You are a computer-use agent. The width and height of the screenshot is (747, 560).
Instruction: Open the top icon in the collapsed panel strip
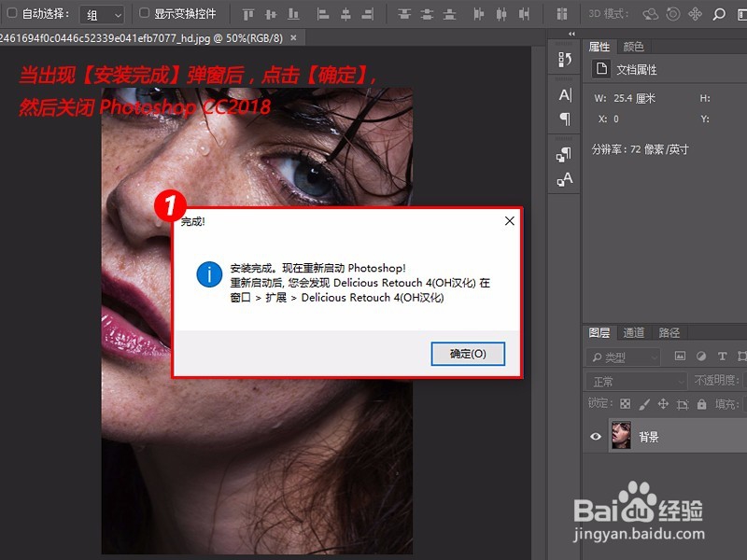(x=565, y=60)
